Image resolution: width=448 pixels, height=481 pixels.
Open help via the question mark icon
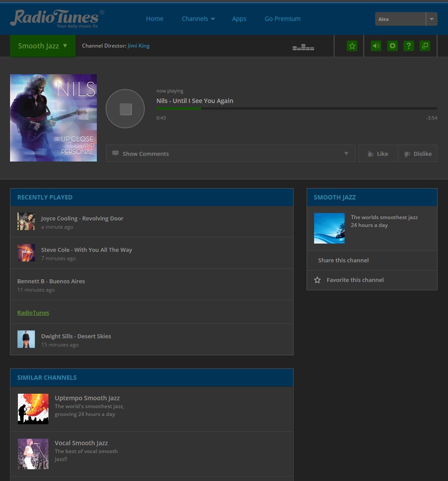coord(409,46)
